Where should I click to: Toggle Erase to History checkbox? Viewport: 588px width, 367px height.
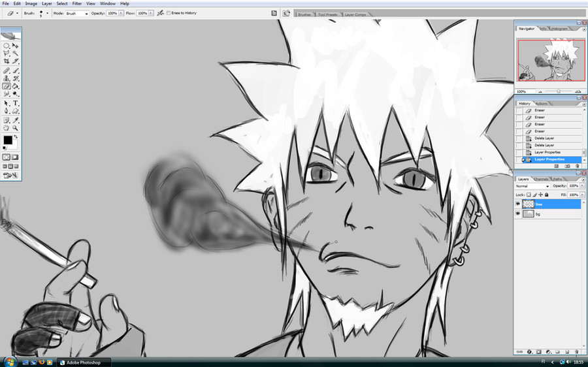[169, 13]
